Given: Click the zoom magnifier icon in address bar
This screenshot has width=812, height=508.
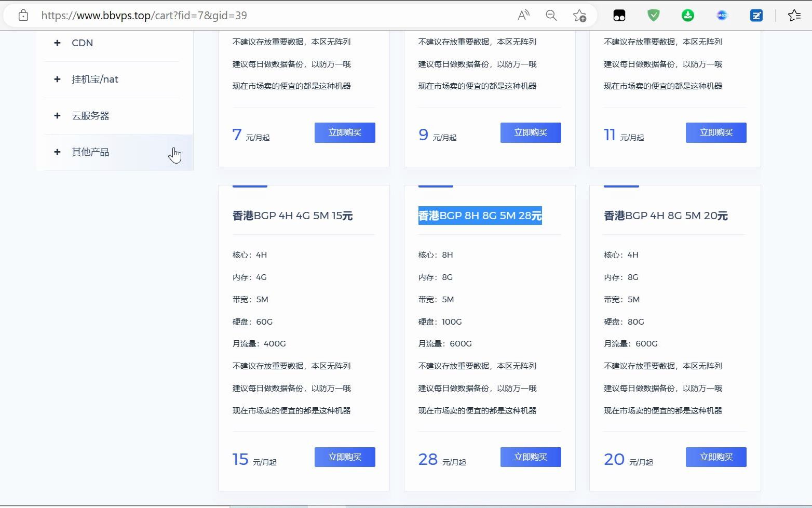Looking at the screenshot, I should (x=551, y=16).
